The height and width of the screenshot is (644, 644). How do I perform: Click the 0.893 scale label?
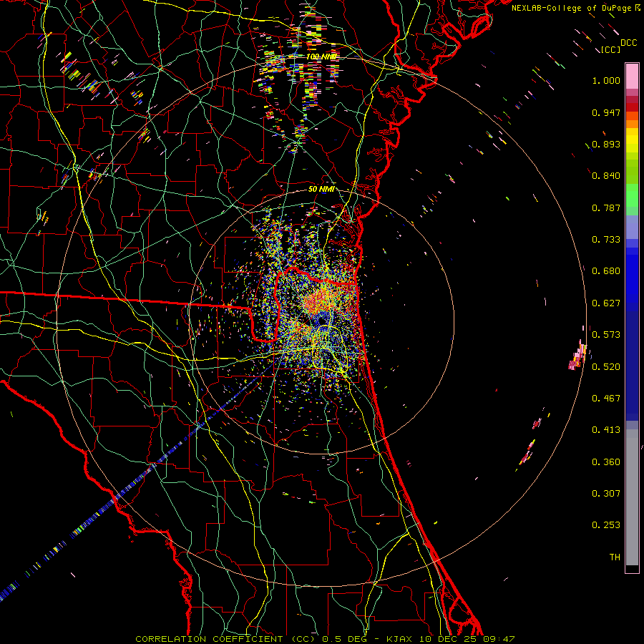606,144
